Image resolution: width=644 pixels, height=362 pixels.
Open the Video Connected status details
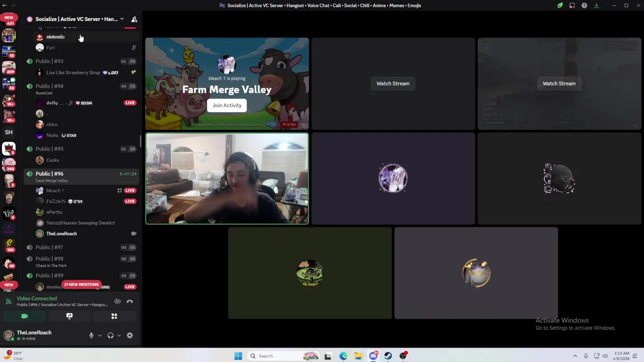[37, 299]
